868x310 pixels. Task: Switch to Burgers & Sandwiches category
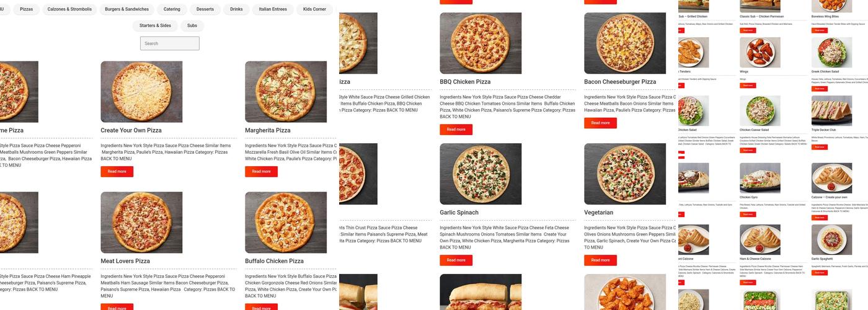pyautogui.click(x=127, y=9)
